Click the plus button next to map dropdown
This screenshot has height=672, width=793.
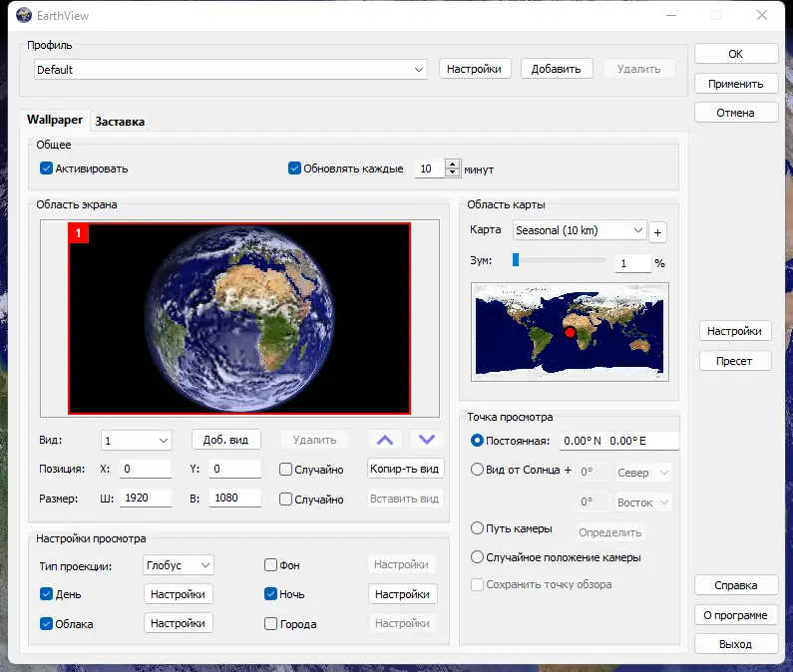[657, 232]
